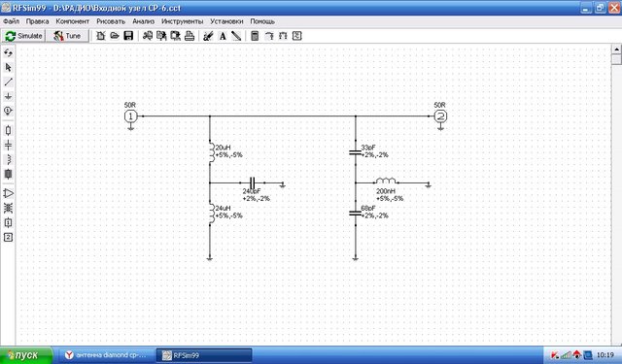Screen dimensions: 622x364
Task: Open the Инструменты menu
Action: click(182, 21)
